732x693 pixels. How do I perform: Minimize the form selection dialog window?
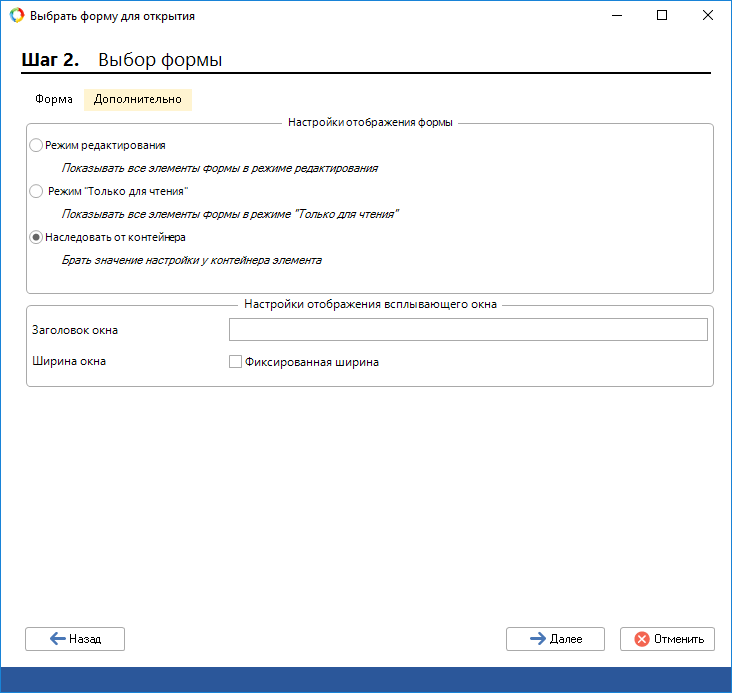pos(616,16)
